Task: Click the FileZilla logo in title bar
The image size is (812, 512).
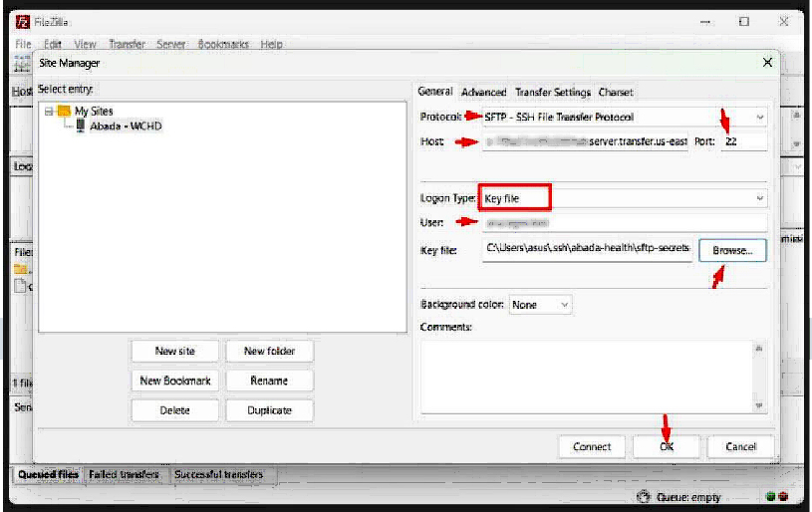Action: pyautogui.click(x=23, y=22)
